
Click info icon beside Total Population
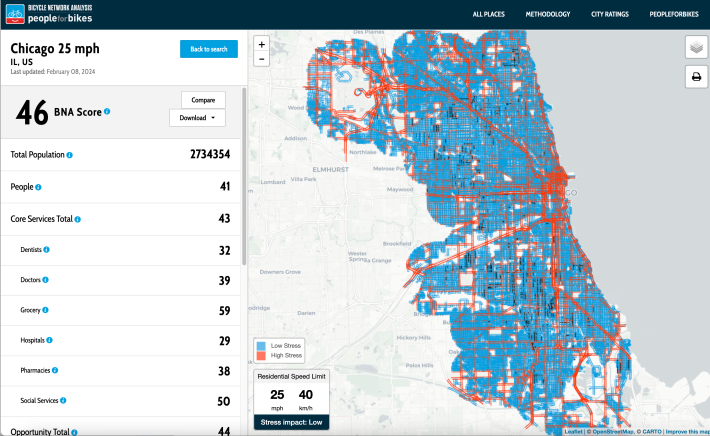point(69,155)
